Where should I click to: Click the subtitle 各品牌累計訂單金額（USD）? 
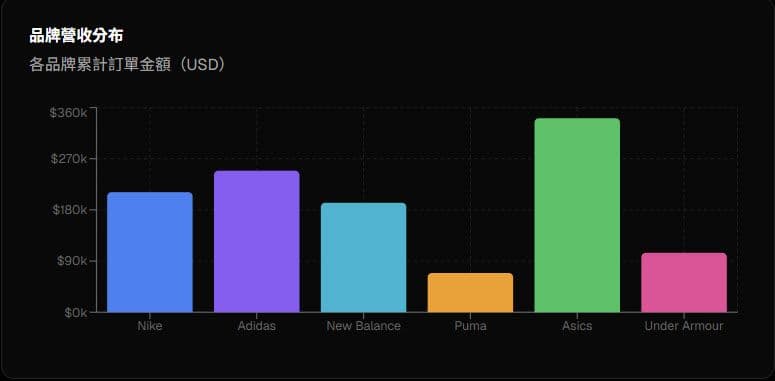[x=129, y=65]
